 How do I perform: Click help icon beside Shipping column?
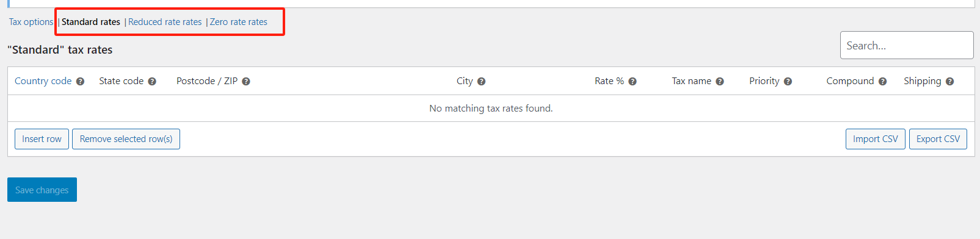click(x=949, y=82)
